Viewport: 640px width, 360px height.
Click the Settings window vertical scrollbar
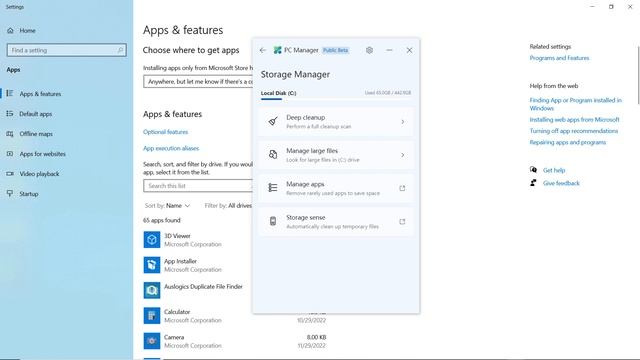tap(638, 75)
